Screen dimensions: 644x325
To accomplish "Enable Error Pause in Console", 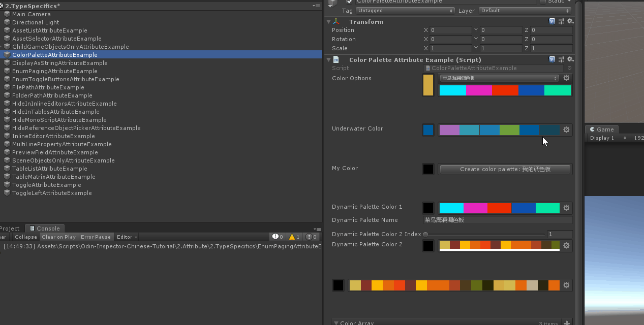I will 96,237.
